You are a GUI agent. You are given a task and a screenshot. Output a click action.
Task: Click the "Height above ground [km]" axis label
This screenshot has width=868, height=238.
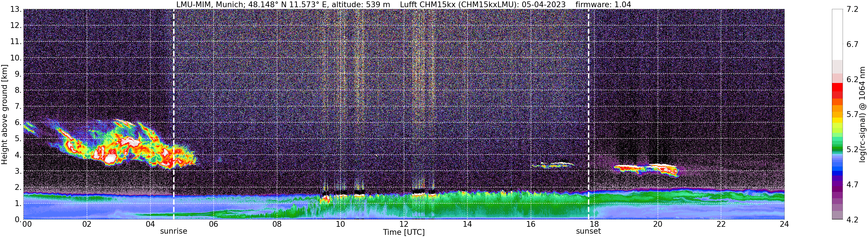(4, 114)
